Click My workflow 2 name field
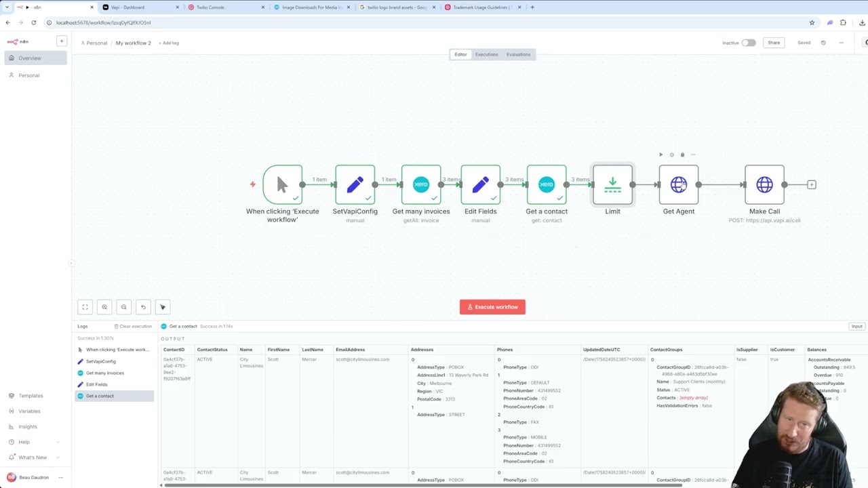Viewport: 868px width, 488px height. 134,43
